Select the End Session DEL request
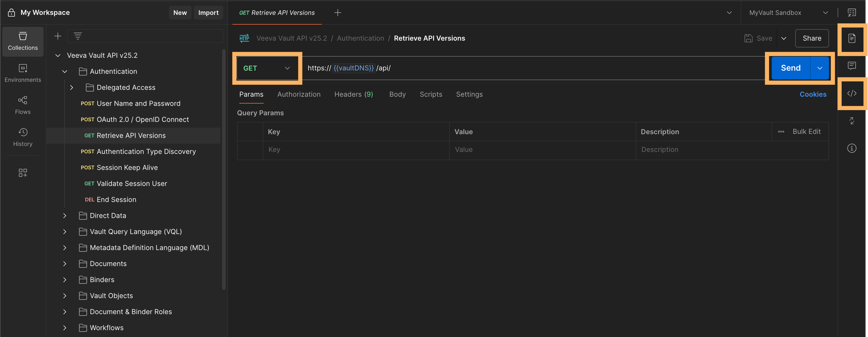Image resolution: width=868 pixels, height=337 pixels. pyautogui.click(x=116, y=200)
